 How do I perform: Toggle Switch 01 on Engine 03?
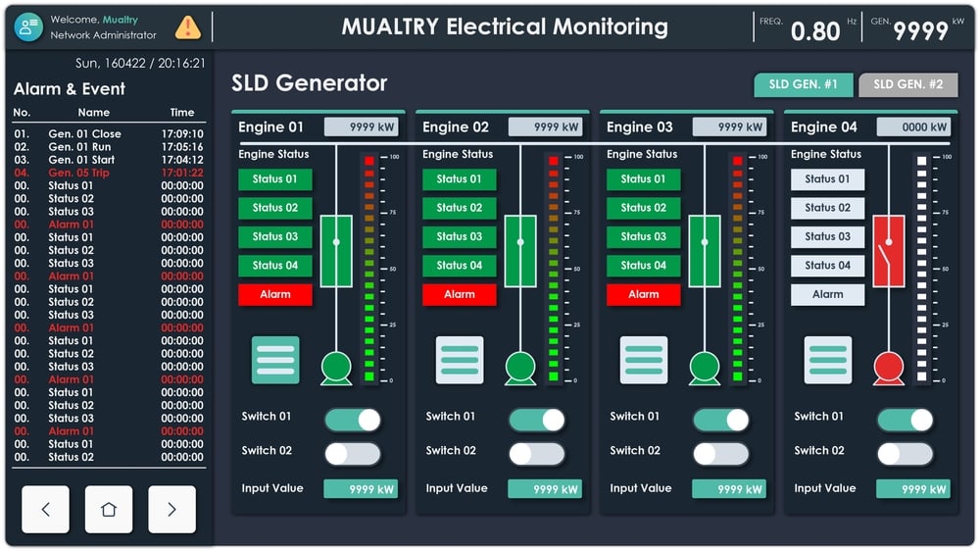[x=721, y=421]
